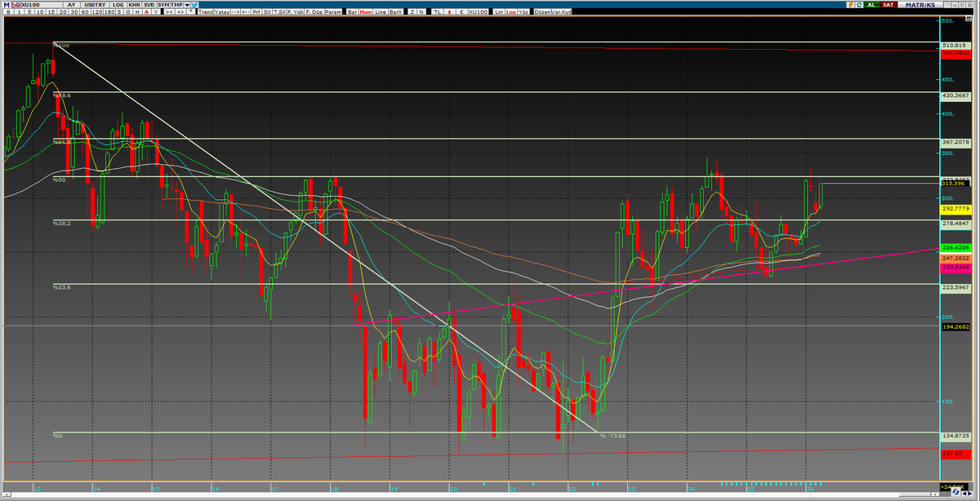The width and height of the screenshot is (980, 501).
Task: Select the 20 minute period
Action: (x=63, y=12)
